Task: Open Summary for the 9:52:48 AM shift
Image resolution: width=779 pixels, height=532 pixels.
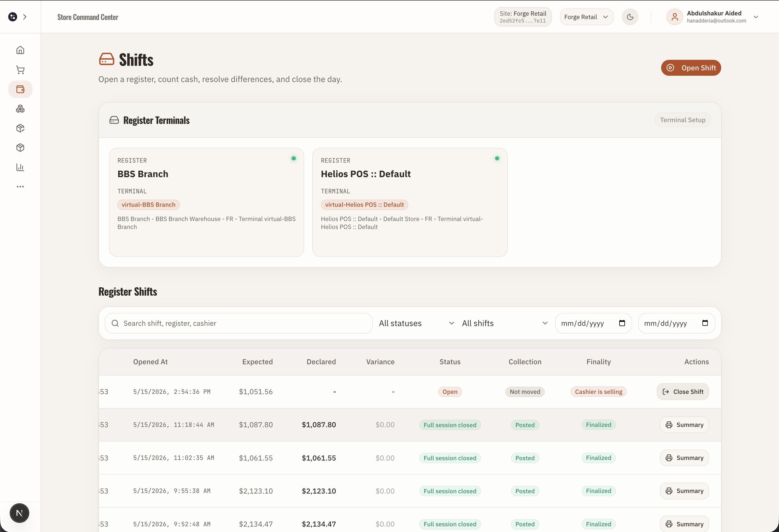Action: 684,524
